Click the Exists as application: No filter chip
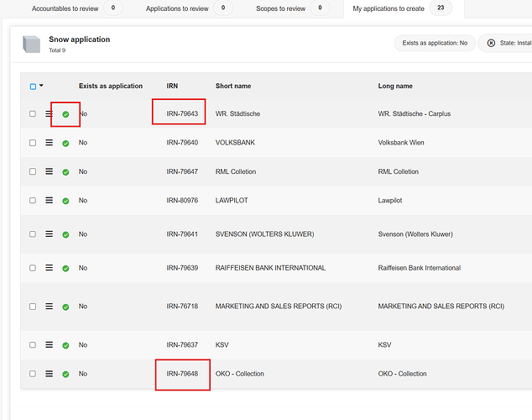The image size is (532, 420). pos(435,43)
